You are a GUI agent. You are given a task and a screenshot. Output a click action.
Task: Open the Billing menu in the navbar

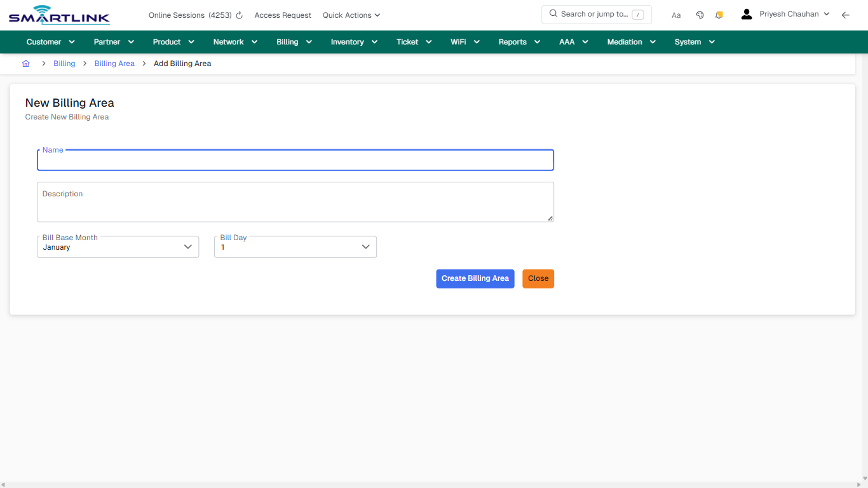pyautogui.click(x=294, y=41)
